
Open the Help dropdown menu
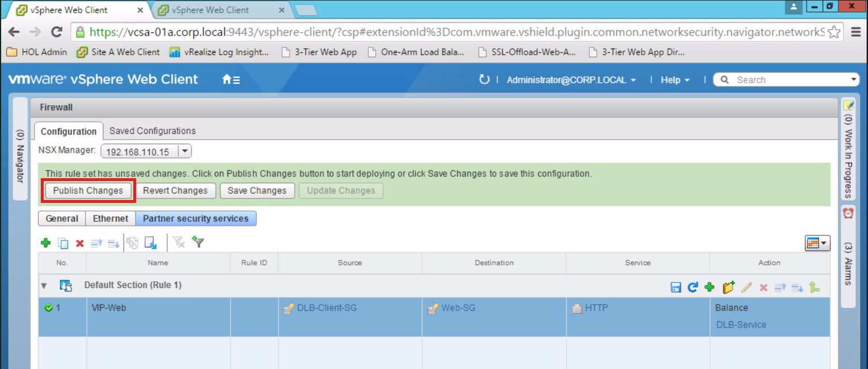(674, 80)
